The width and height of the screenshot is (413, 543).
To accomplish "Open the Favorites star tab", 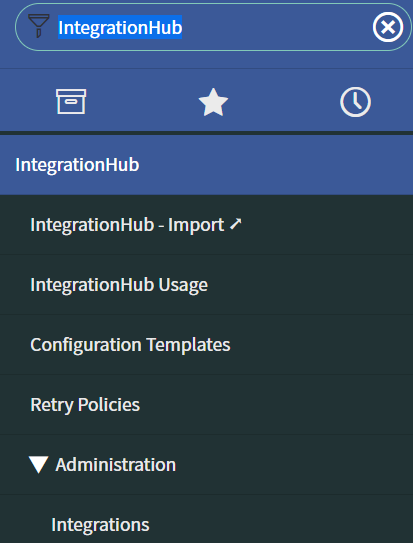I will click(213, 102).
